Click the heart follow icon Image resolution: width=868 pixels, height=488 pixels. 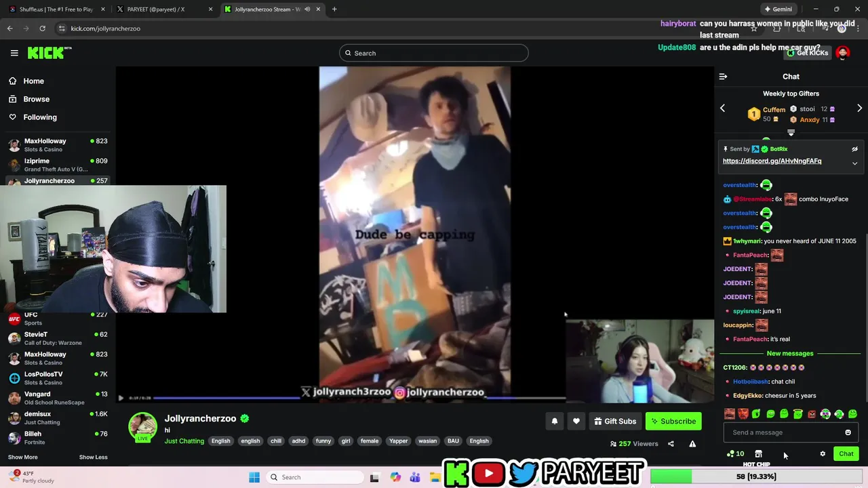coord(576,421)
